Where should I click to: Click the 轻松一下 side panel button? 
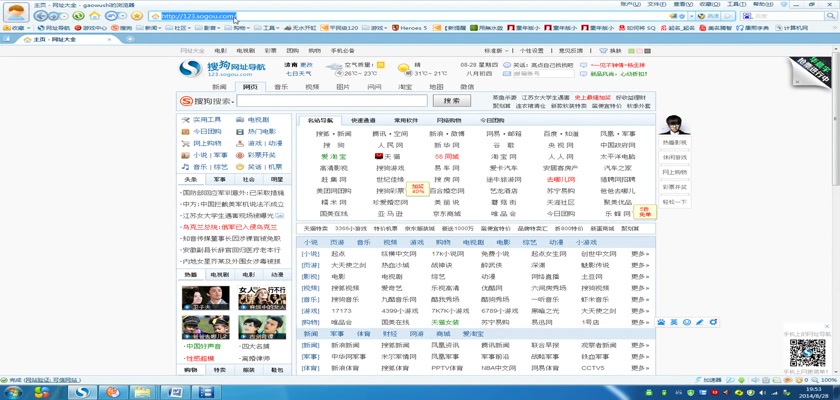674,202
